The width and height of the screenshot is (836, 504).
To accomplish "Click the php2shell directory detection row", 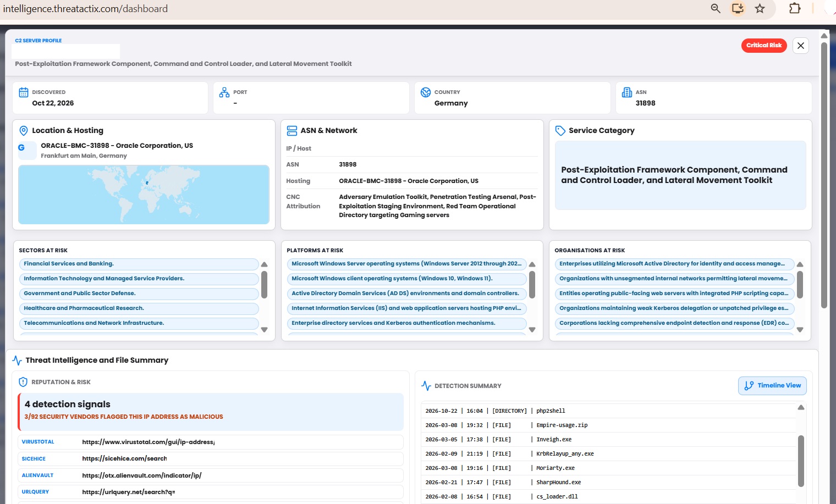I will (x=608, y=411).
